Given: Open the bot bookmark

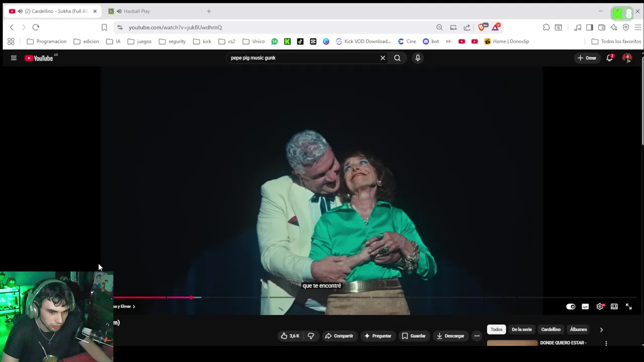Looking at the screenshot, I should pos(431,41).
